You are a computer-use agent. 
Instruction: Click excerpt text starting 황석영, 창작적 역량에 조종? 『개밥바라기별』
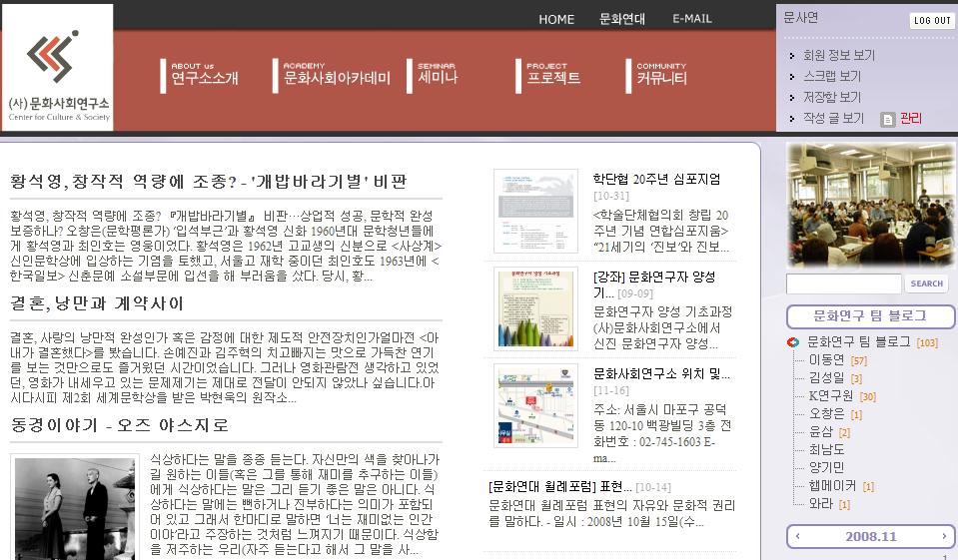pyautogui.click(x=226, y=247)
